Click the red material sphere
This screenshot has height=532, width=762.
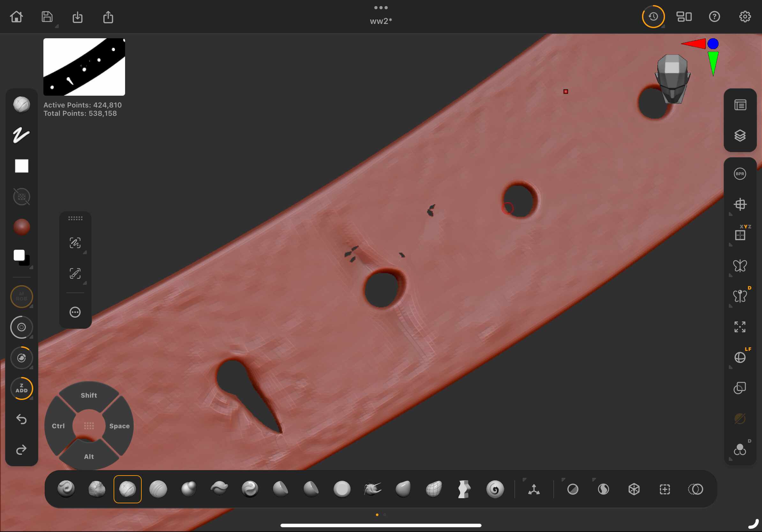click(x=22, y=227)
